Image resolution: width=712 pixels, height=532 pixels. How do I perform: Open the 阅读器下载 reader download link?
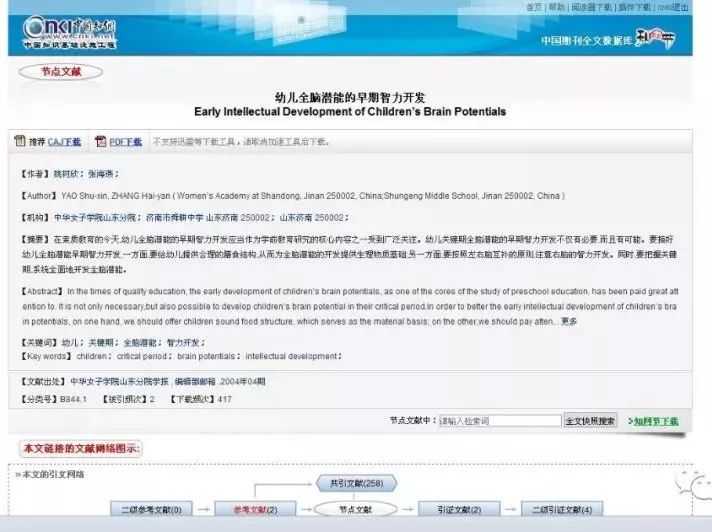590,7
